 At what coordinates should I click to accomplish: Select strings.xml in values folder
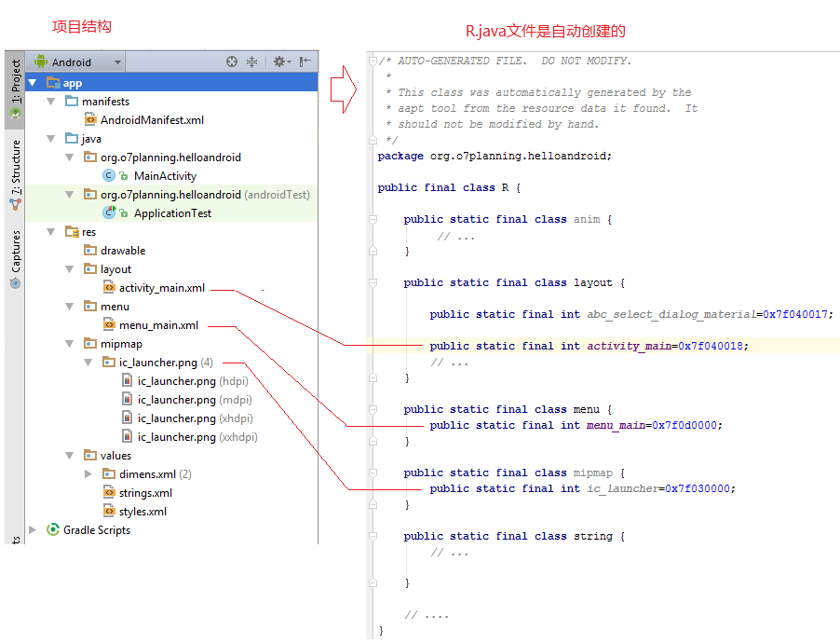[x=145, y=493]
